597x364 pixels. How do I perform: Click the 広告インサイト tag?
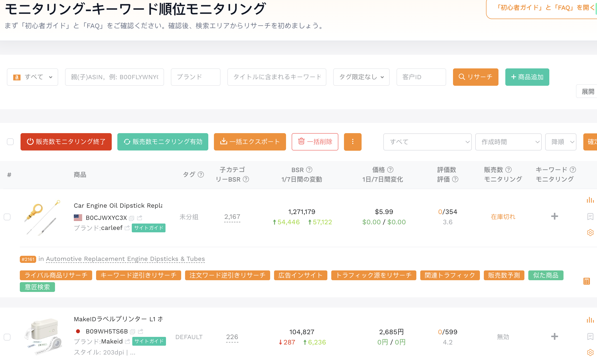pos(300,275)
